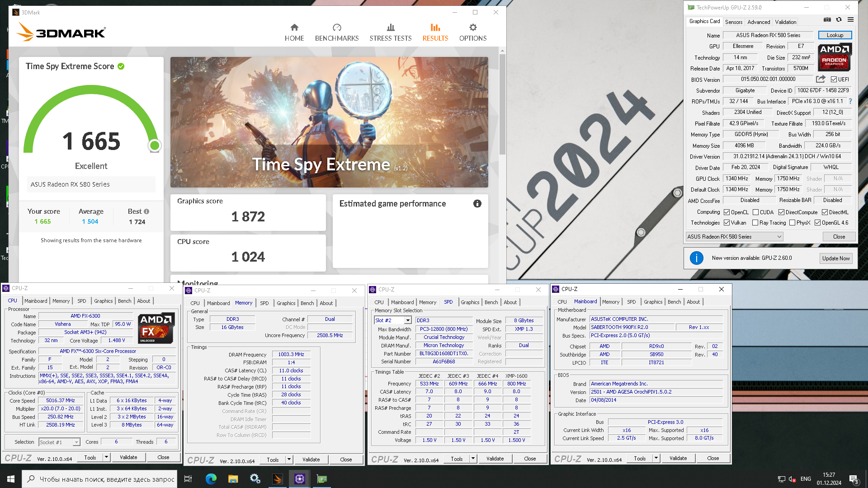Image resolution: width=868 pixels, height=488 pixels.
Task: Open the GPU selection dropdown in GPU-Z
Action: tap(734, 237)
